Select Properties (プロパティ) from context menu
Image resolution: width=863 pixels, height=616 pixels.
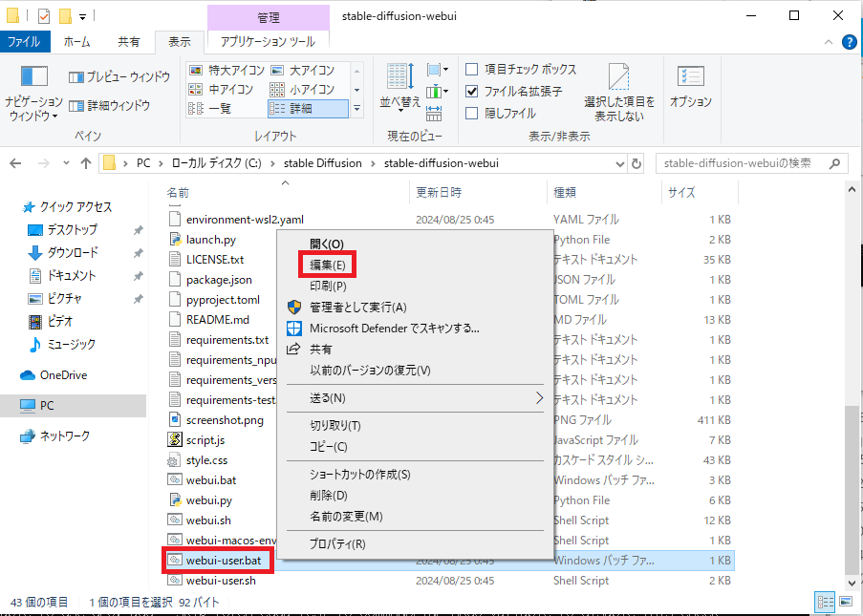pyautogui.click(x=337, y=544)
